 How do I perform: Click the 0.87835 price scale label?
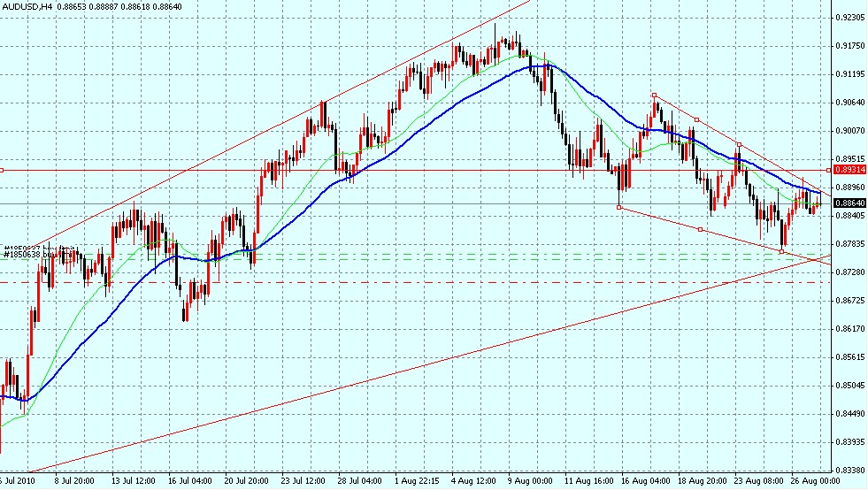(x=849, y=243)
